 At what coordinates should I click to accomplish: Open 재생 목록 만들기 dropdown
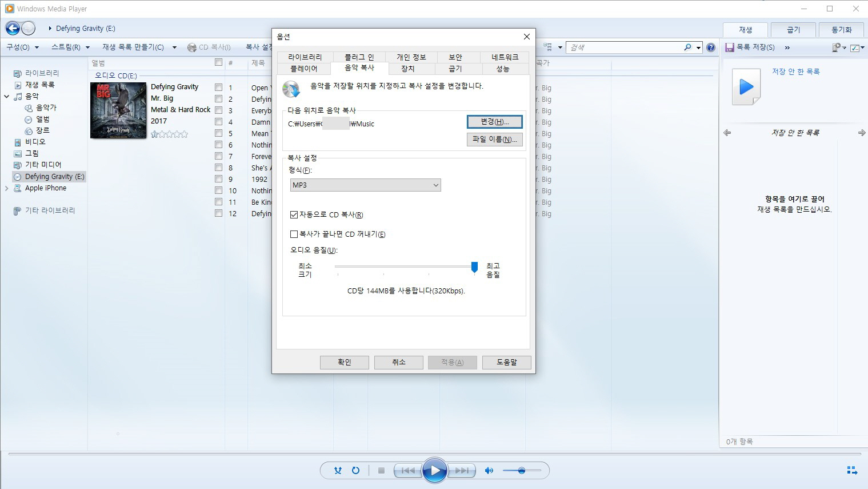[x=139, y=47]
